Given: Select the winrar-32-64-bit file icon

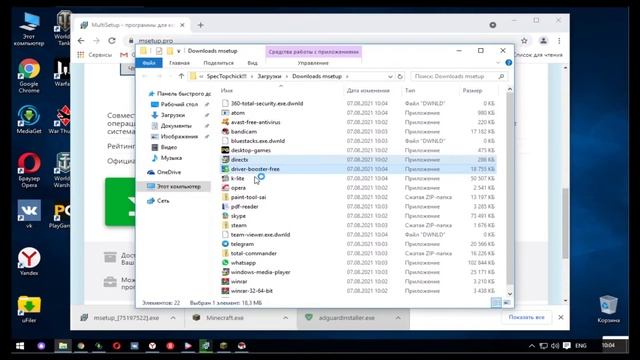Looking at the screenshot, I should (x=225, y=291).
